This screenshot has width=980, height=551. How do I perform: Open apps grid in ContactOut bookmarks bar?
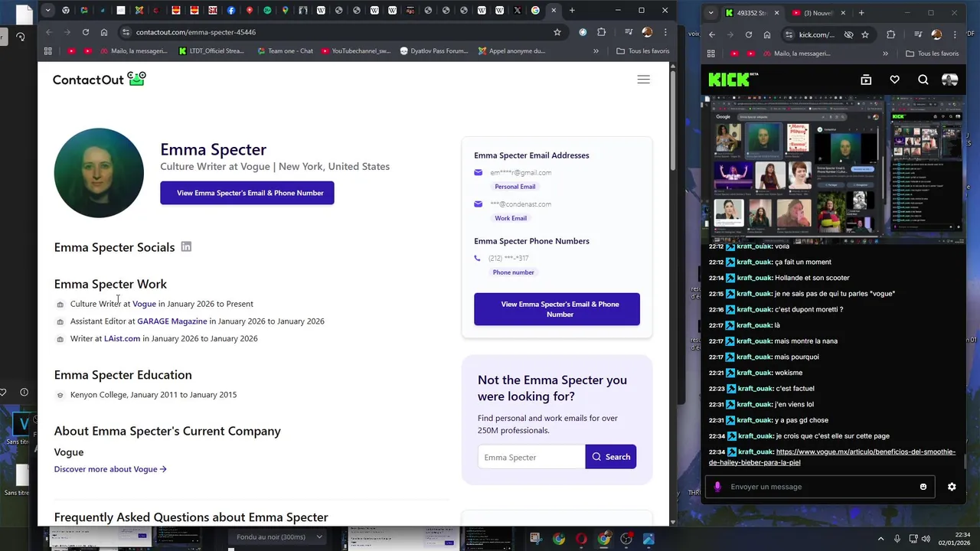pyautogui.click(x=48, y=51)
